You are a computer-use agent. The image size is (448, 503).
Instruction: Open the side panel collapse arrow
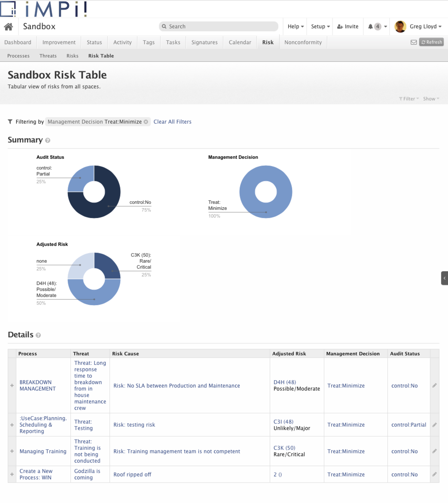[x=444, y=278]
